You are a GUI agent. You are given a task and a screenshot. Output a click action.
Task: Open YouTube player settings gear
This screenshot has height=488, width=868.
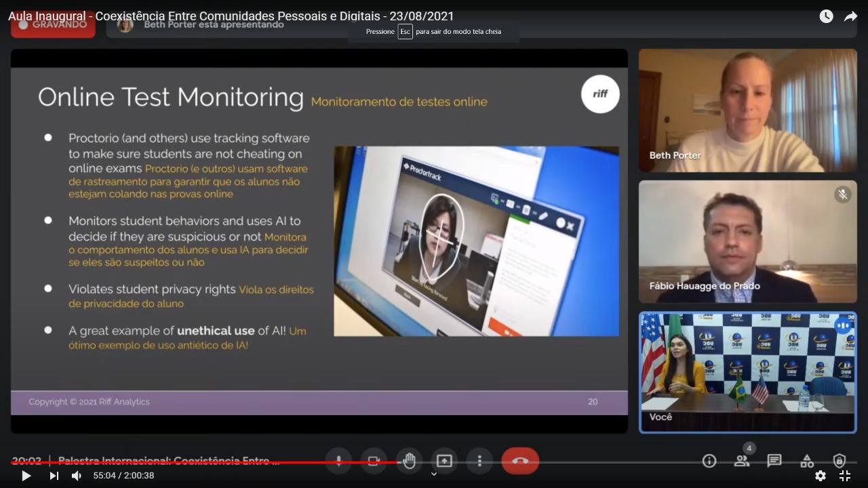pos(821,476)
